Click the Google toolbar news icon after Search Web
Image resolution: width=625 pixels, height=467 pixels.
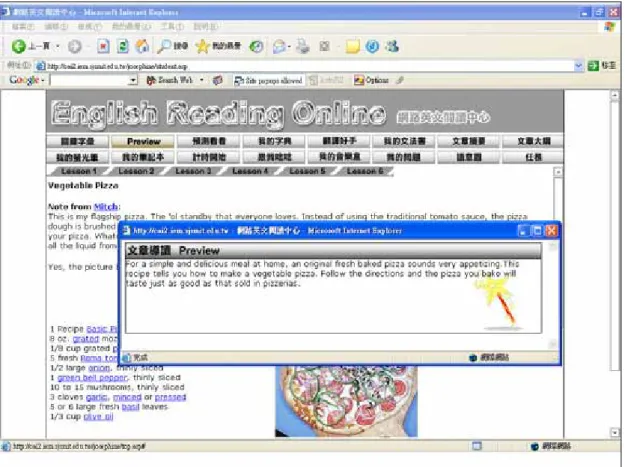pos(217,80)
